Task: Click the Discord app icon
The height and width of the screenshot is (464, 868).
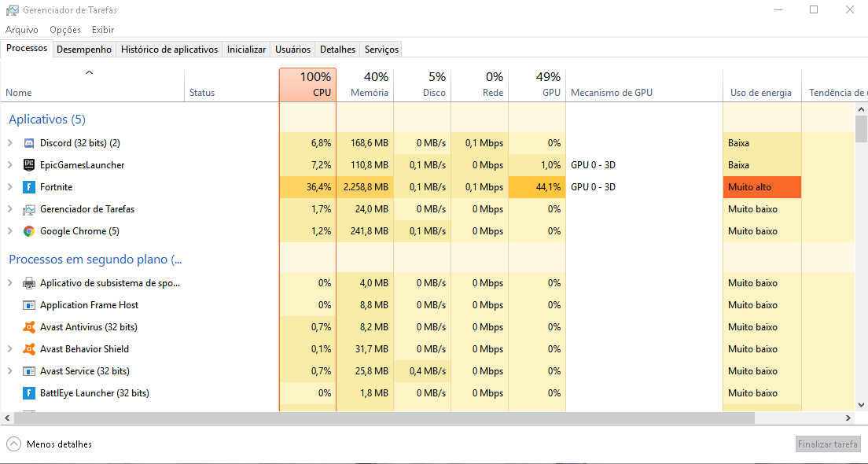Action: point(29,143)
